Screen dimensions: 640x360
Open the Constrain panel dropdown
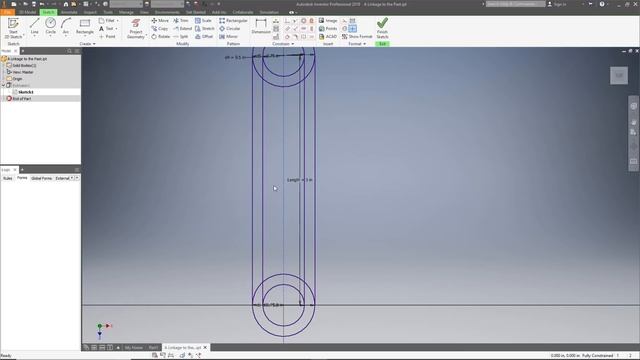[283, 44]
